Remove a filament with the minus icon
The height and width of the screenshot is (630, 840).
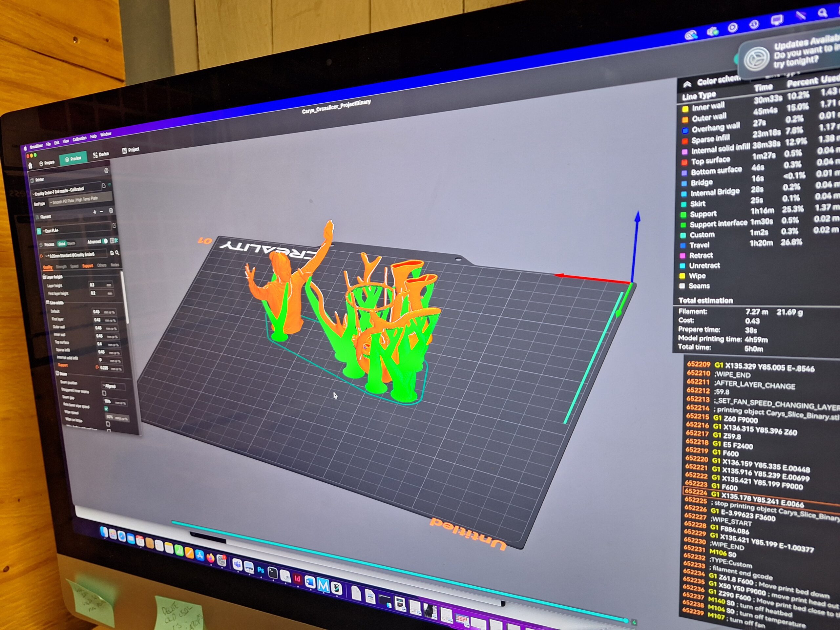click(102, 212)
